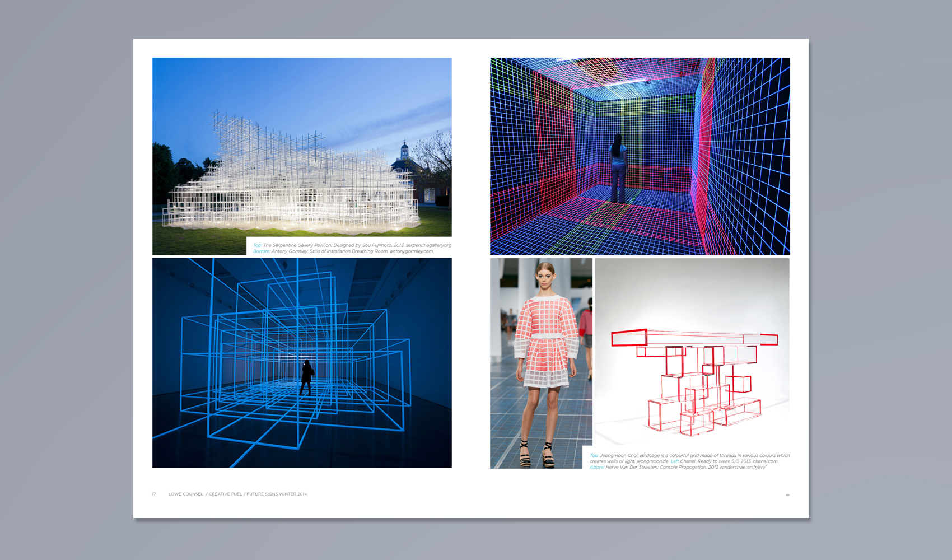Screen dimensions: 952x560
Task: Click the chanel.com caption link
Action: coord(765,461)
